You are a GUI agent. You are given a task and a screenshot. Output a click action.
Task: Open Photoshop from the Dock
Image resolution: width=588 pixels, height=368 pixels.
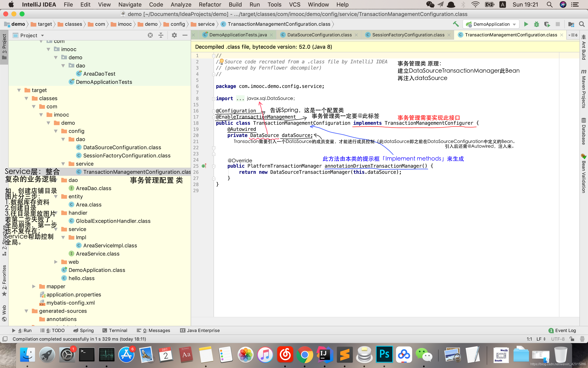pos(384,355)
